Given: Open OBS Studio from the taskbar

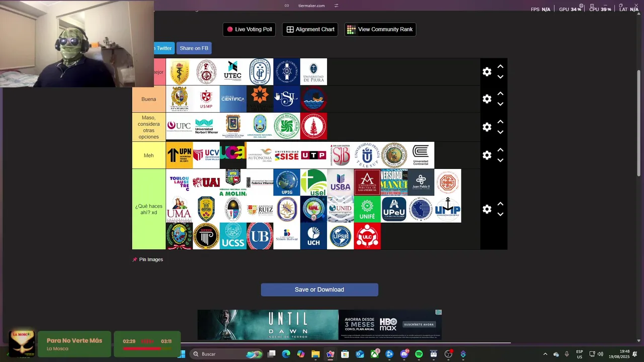Looking at the screenshot, I should [448, 354].
